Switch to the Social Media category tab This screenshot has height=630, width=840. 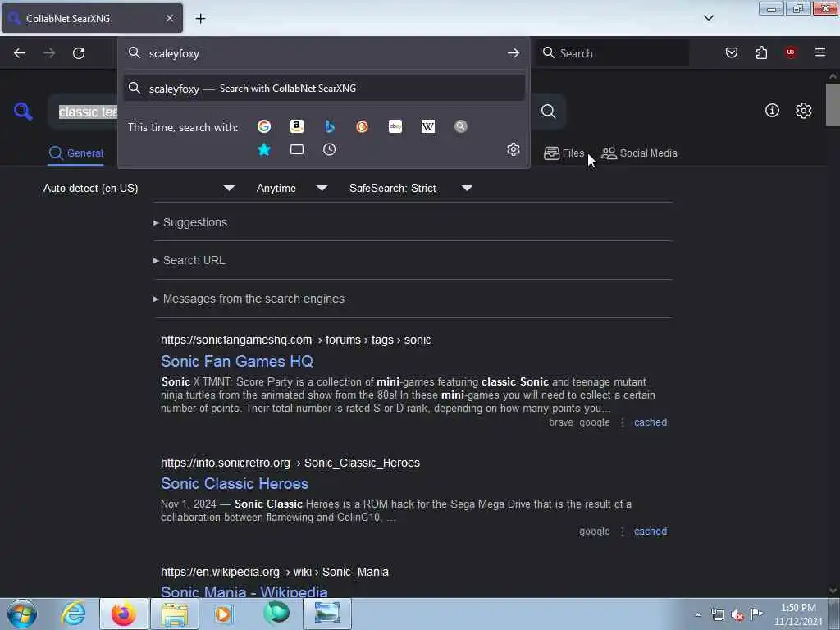639,153
